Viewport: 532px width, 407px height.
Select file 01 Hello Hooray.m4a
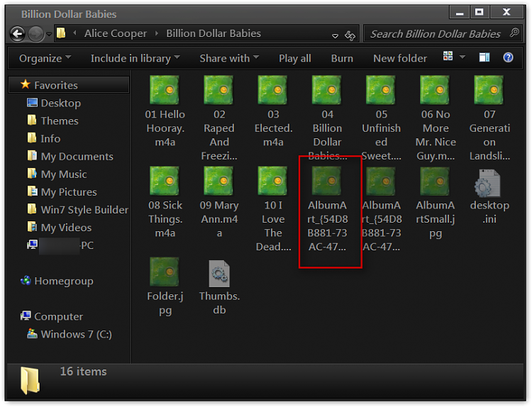[165, 112]
